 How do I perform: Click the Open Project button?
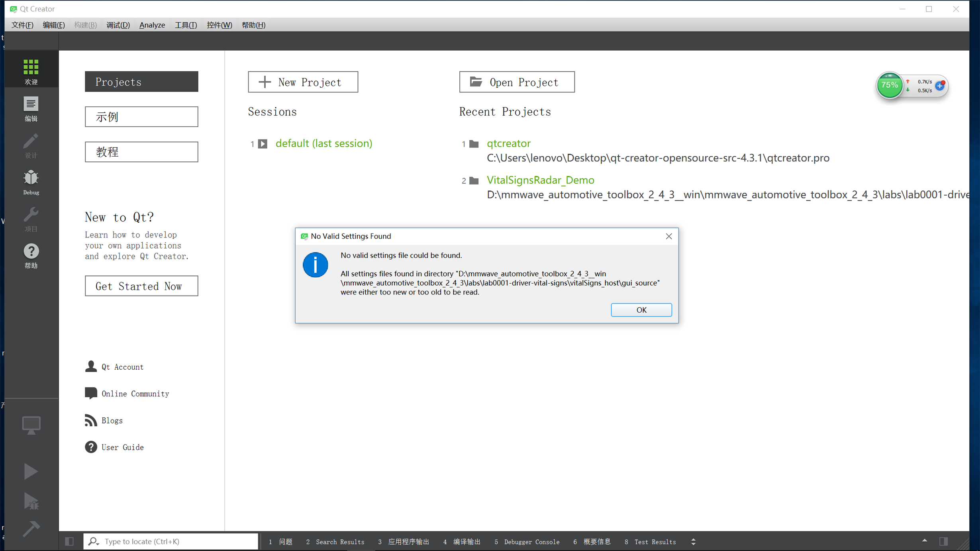click(517, 82)
